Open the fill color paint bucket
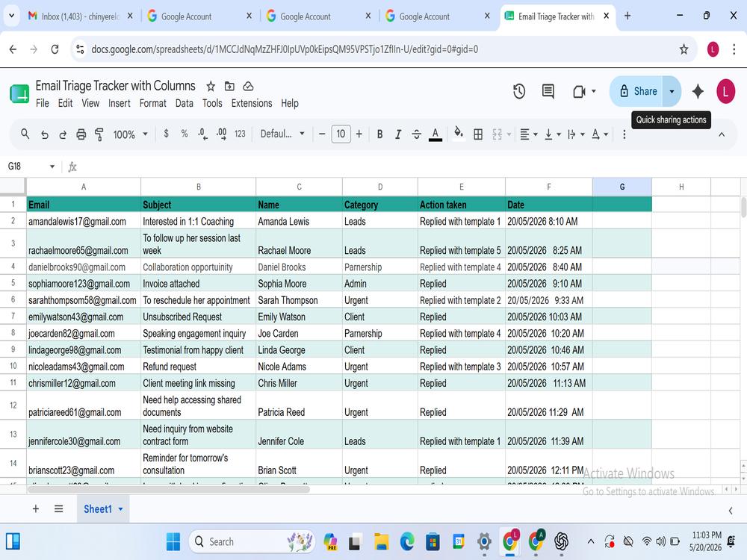This screenshot has width=747, height=560. pyautogui.click(x=459, y=134)
